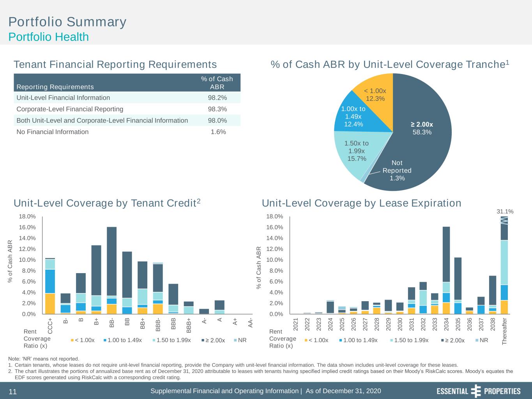
Task: Click the 1.50 to 1.99x legend entry in lease expiration chart
Action: 409,340
